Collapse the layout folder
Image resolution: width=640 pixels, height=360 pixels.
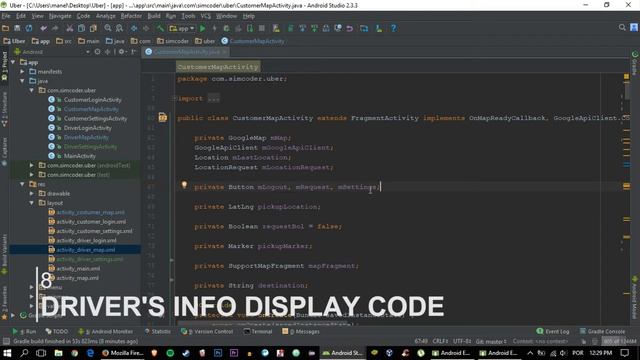32,203
